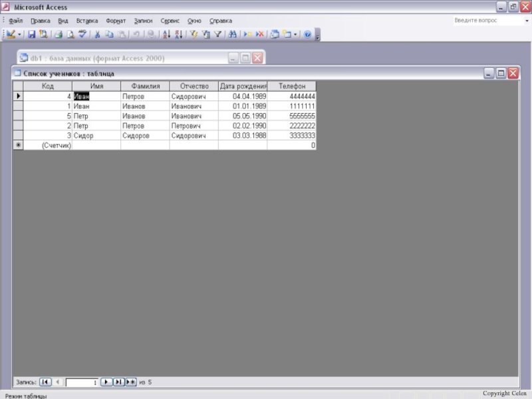Select the row with Петрович via row selector

point(18,125)
